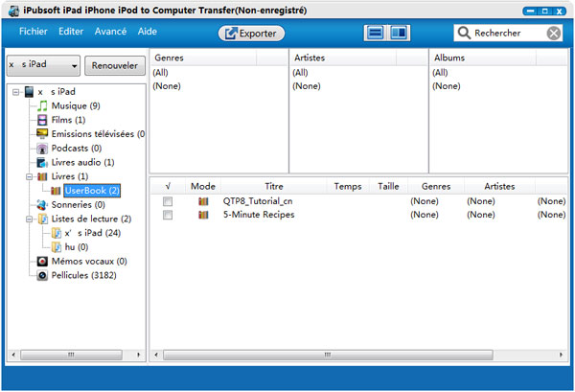Select Podcasts (0) in the tree
This screenshot has height=392, width=575.
point(77,149)
